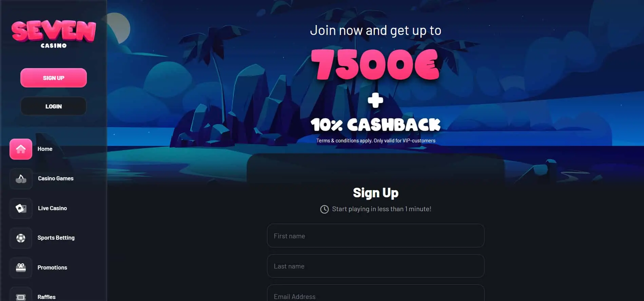The width and height of the screenshot is (644, 301).
Task: Open Casino Games menu label
Action: click(x=56, y=178)
